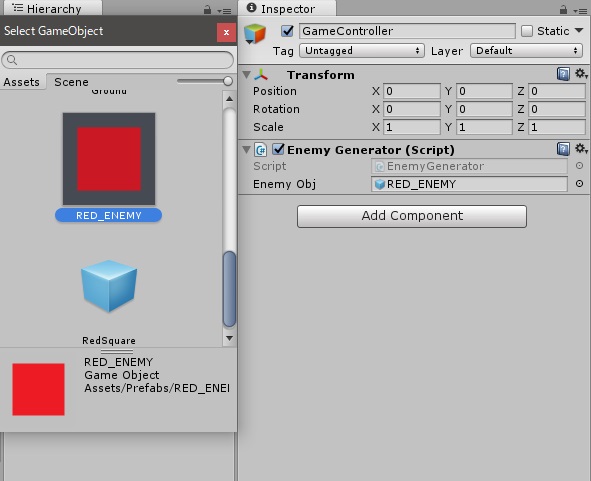Click Enemy Obj object picker circle
Viewport: 591px width, 481px height.
579,184
